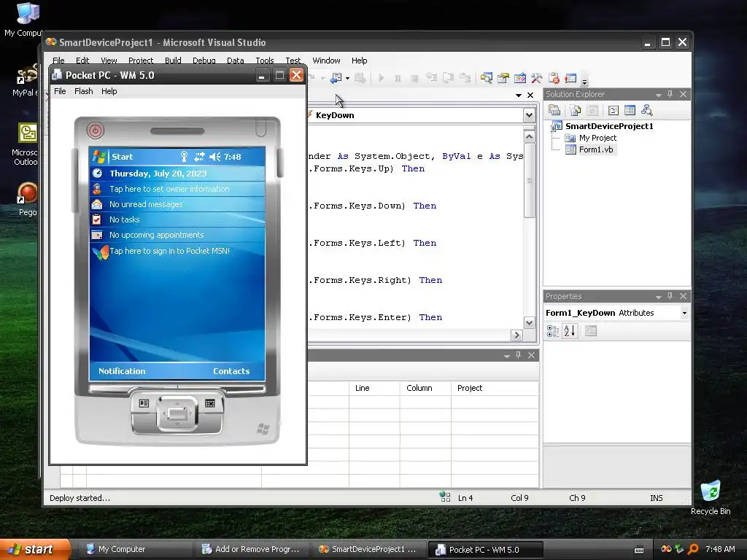Open Properties panel window position dropdown arrow
The height and width of the screenshot is (560, 747).
pyautogui.click(x=659, y=297)
